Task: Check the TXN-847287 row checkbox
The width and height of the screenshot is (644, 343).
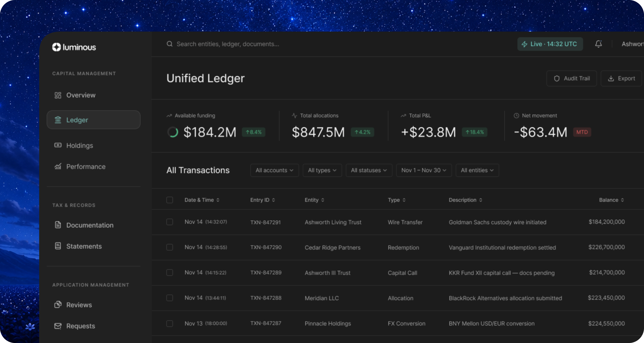Action: coord(170,324)
